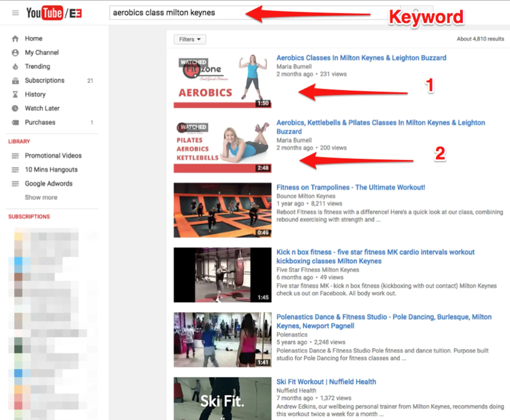The image size is (510, 420).
Task: Open the hamburger guide menu icon
Action: (x=15, y=13)
